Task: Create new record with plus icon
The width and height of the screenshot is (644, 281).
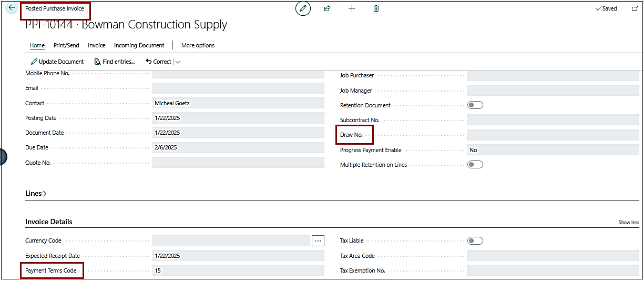Action: tap(352, 8)
